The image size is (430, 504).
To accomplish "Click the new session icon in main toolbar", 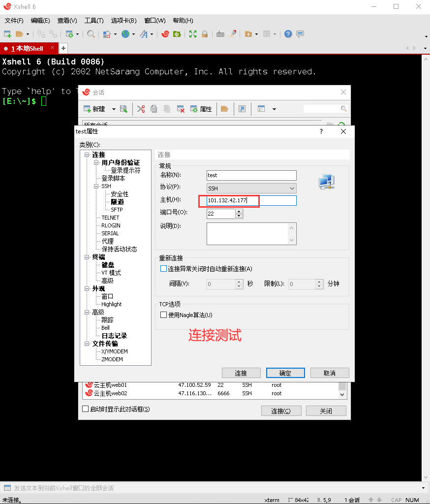I will [7, 34].
